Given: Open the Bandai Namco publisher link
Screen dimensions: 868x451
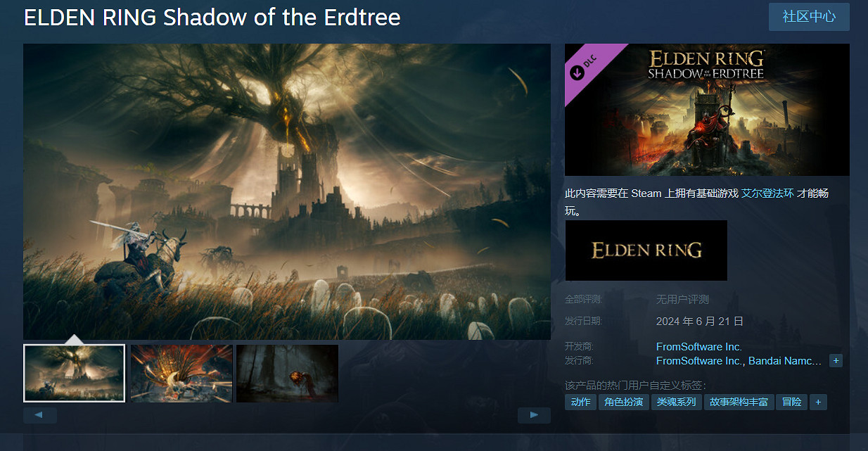Looking at the screenshot, I should (785, 361).
